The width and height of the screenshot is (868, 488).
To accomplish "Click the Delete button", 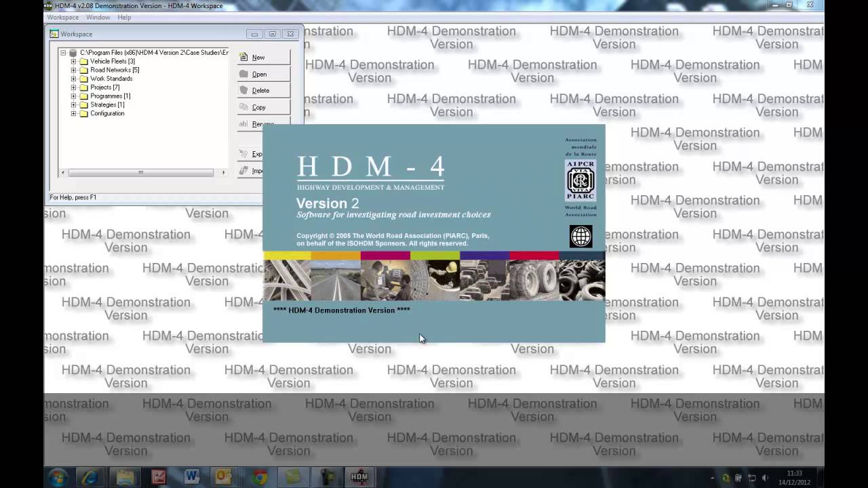I will coord(263,90).
